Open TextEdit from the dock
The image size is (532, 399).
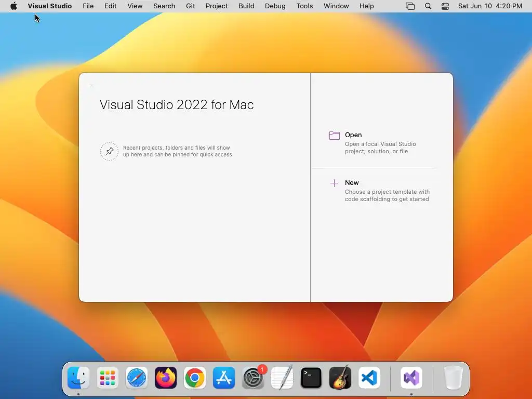point(282,378)
